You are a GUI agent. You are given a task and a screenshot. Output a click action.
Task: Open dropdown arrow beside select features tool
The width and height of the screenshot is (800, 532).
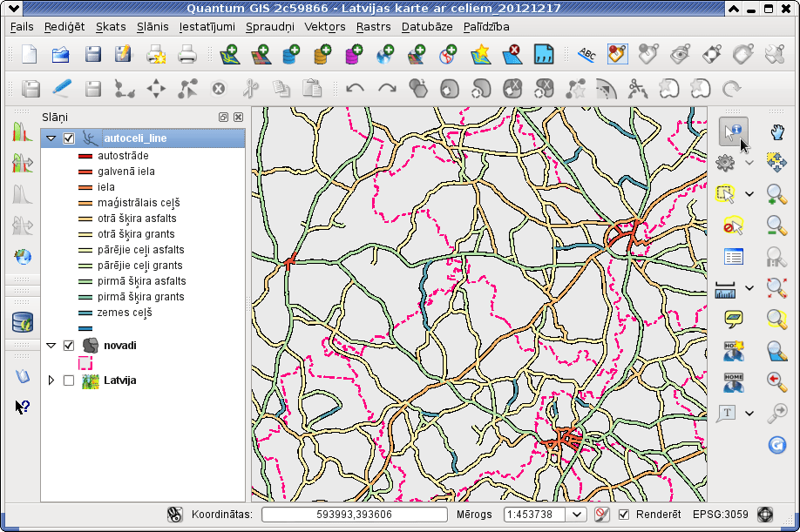coord(749,194)
